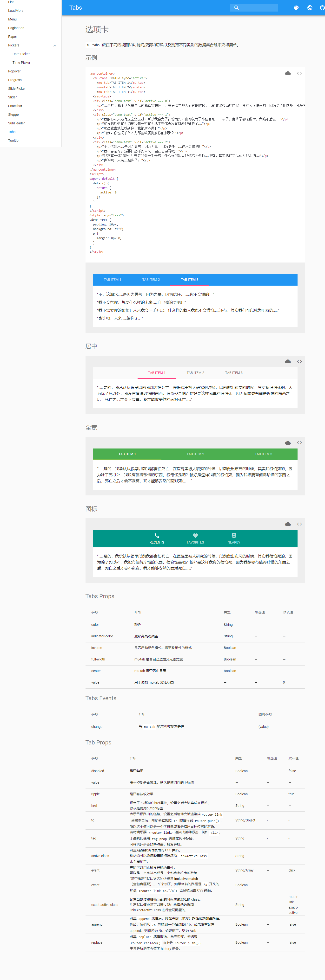Click 'center' parameter cell
The width and height of the screenshot is (325, 980).
point(96,671)
